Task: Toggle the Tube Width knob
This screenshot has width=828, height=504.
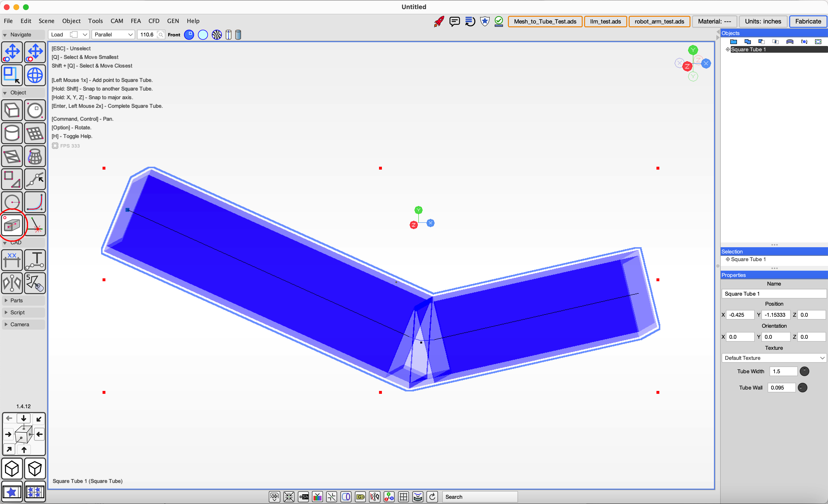Action: [804, 371]
